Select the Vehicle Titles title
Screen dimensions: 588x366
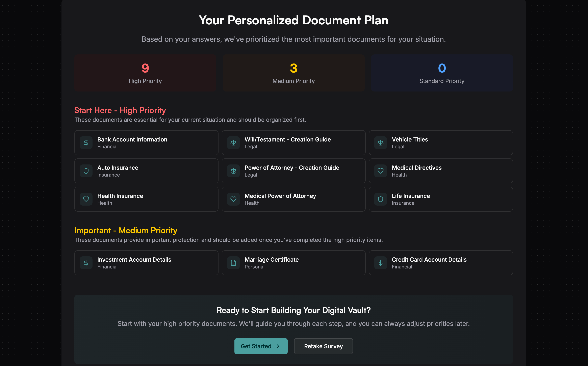tap(410, 139)
